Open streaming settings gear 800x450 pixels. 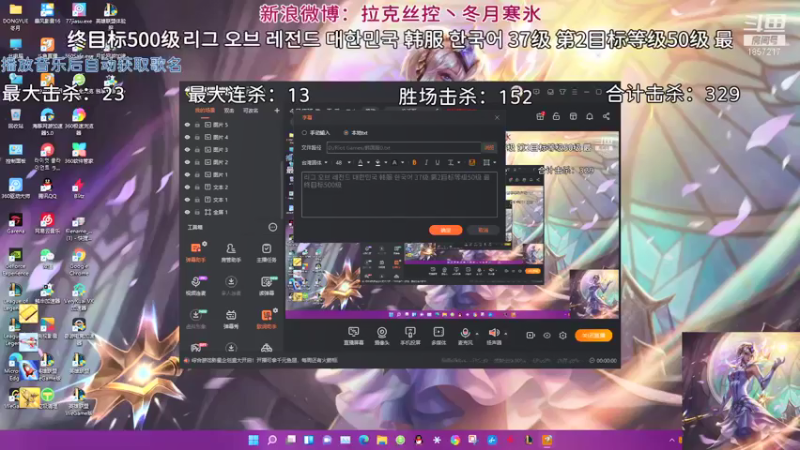coord(563,335)
